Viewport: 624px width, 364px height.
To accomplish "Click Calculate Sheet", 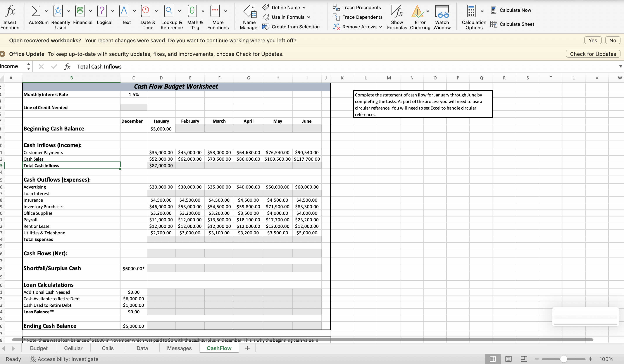I will click(512, 24).
